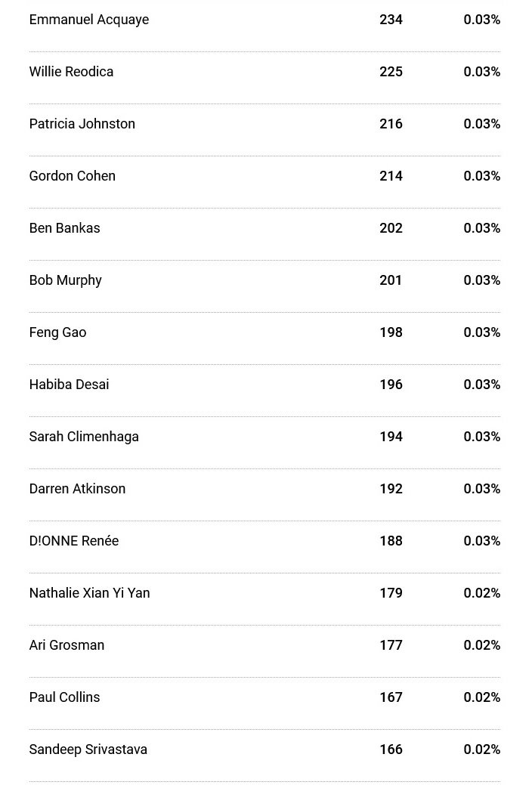Image resolution: width=532 pixels, height=785 pixels.
Task: Select Feng Gao candidate name
Action: tap(57, 333)
